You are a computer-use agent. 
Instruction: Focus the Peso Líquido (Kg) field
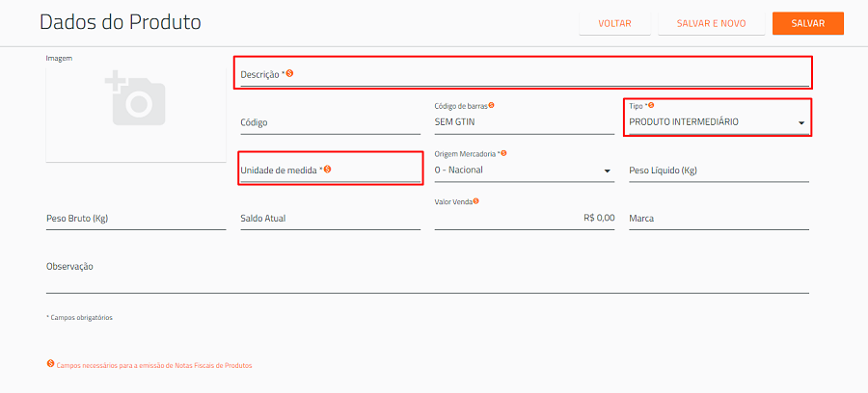719,170
